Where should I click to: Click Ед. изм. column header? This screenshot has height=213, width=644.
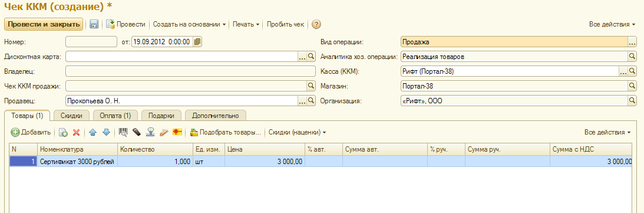[x=208, y=150]
